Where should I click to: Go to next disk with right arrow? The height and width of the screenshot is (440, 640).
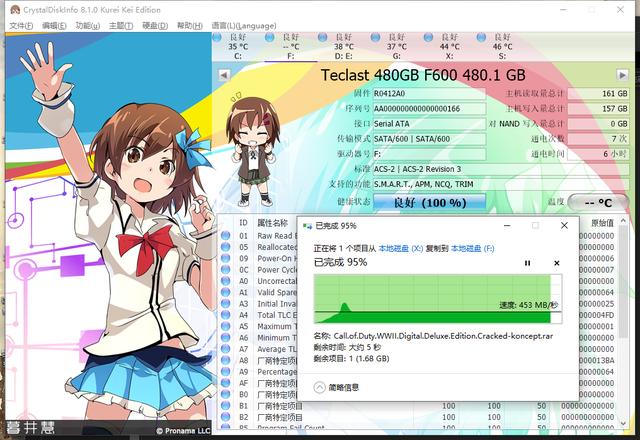pyautogui.click(x=622, y=75)
